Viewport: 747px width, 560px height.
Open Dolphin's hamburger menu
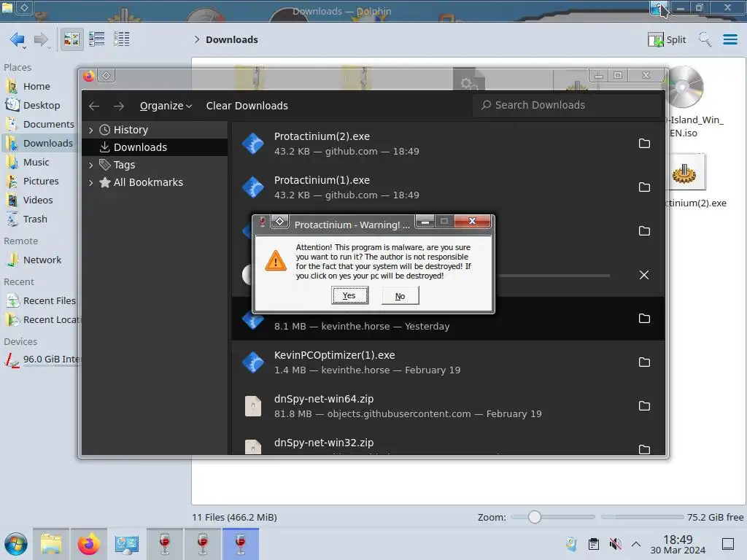[x=729, y=39]
